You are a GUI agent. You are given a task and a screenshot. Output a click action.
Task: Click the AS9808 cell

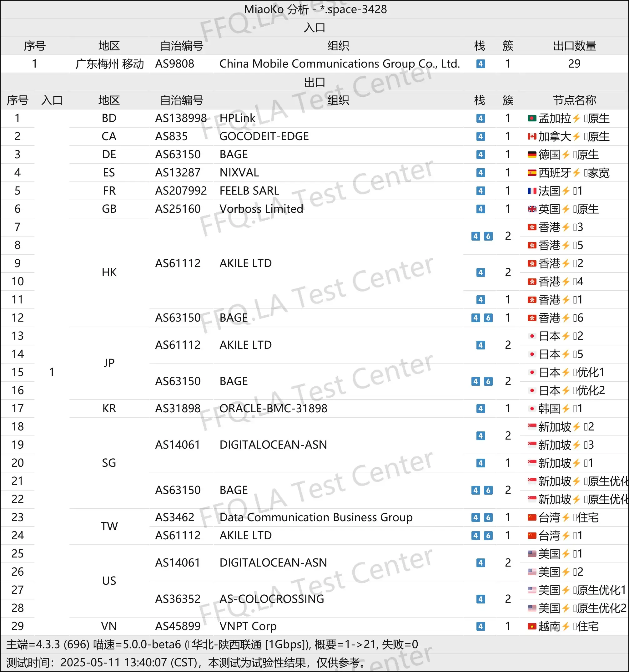[175, 64]
